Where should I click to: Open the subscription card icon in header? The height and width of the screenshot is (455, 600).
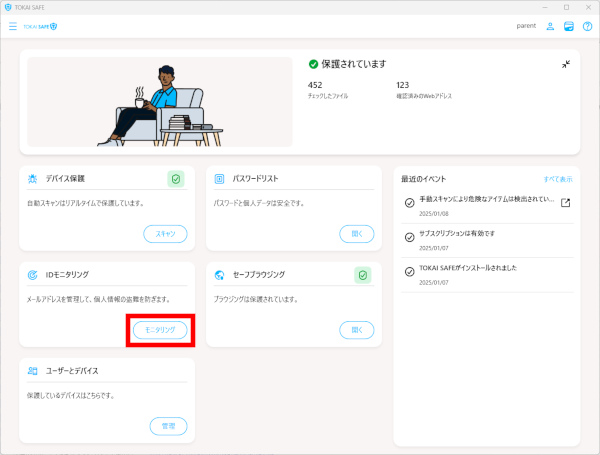pos(569,26)
